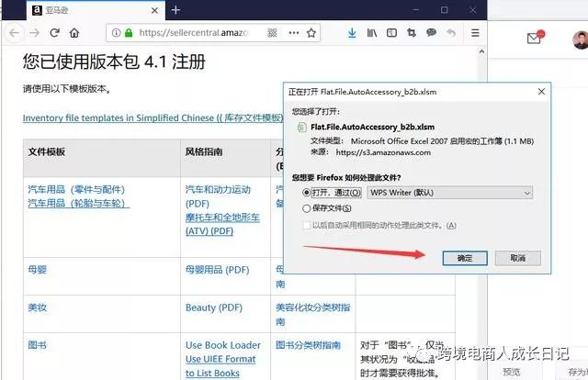588x380 pixels.
Task: Select the 打开，通过 radio button
Action: [306, 193]
